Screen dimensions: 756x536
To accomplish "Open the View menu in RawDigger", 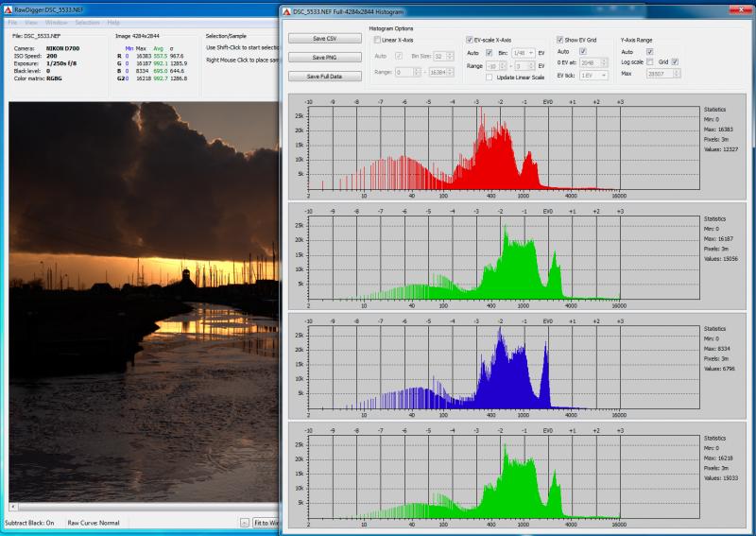I will pyautogui.click(x=31, y=23).
